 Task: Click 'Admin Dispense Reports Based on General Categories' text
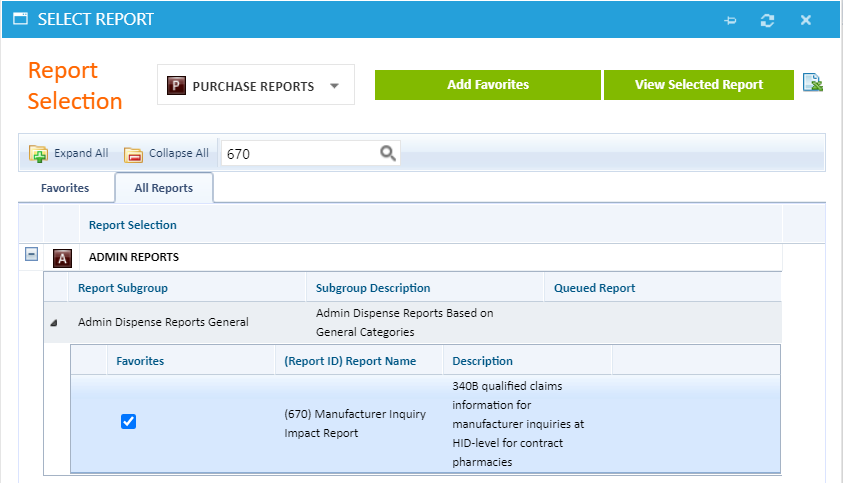pos(404,322)
